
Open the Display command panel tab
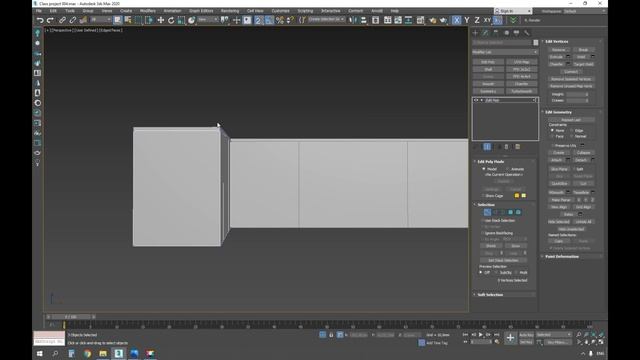tap(517, 33)
